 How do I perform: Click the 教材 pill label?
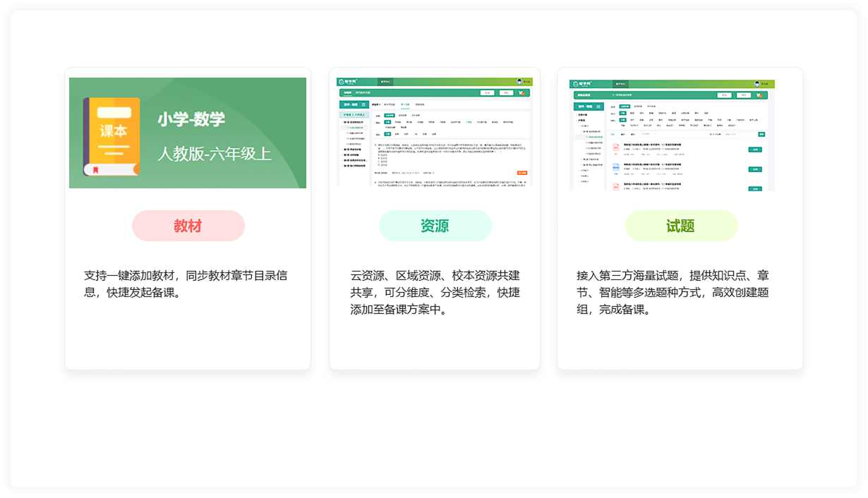point(188,226)
